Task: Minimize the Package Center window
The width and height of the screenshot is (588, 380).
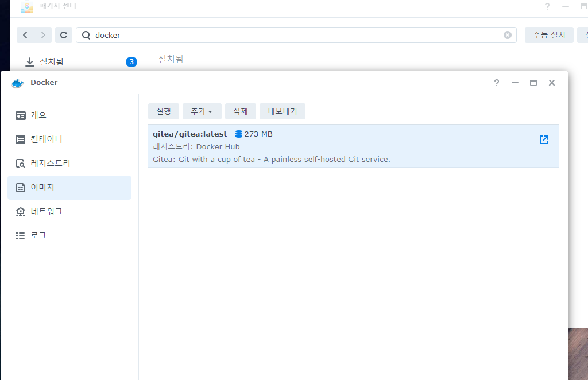Action: point(566,6)
